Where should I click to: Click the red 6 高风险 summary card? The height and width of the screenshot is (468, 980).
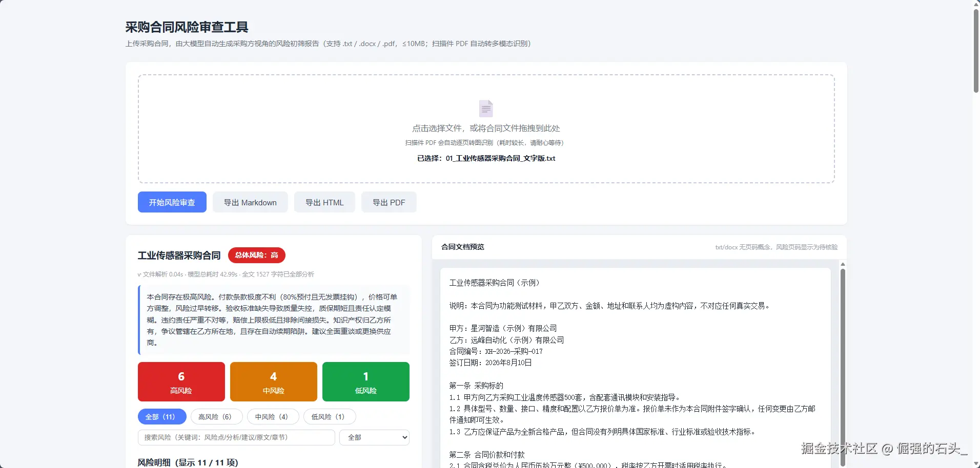pyautogui.click(x=181, y=381)
